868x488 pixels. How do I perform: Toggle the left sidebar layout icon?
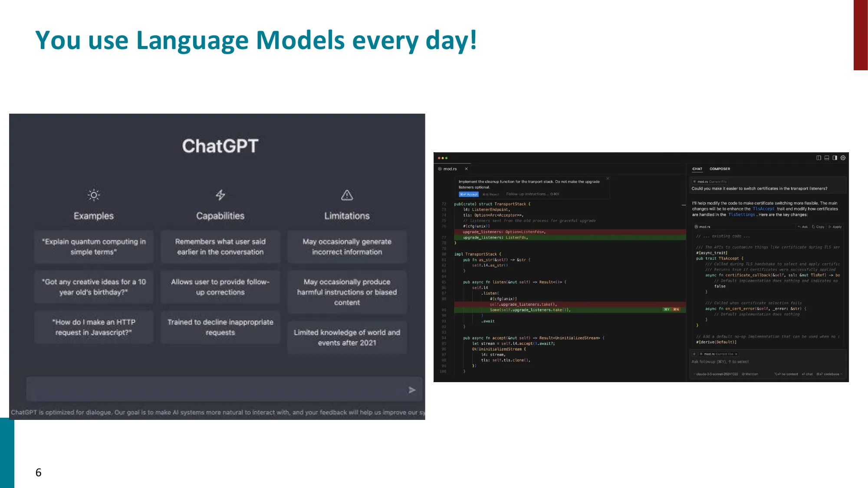[819, 158]
